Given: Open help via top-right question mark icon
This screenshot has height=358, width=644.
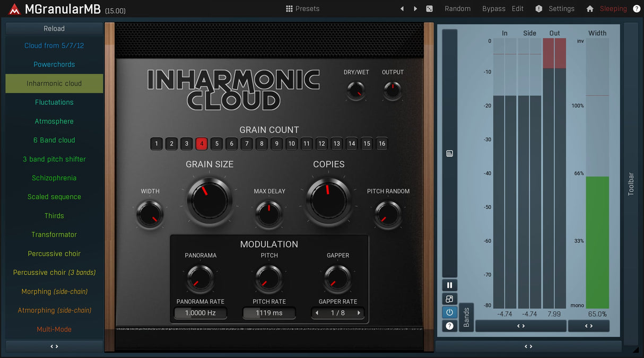Looking at the screenshot, I should 637,9.
